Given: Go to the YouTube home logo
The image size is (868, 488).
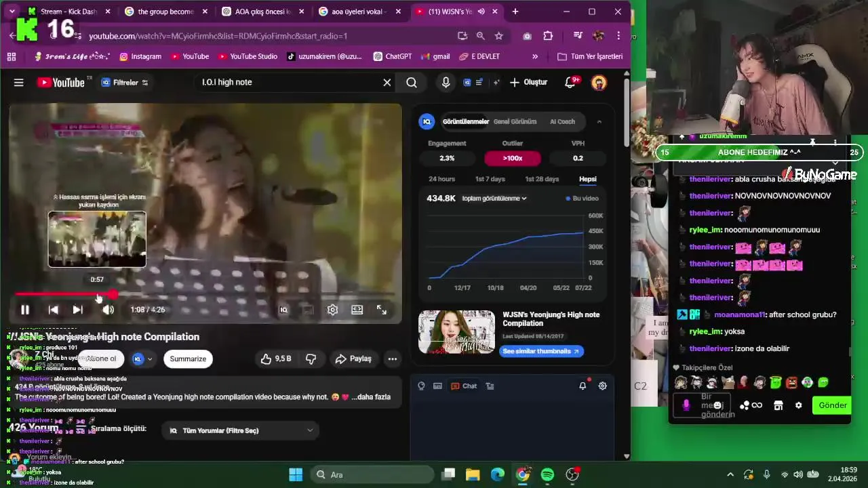Looking at the screenshot, I should (61, 83).
